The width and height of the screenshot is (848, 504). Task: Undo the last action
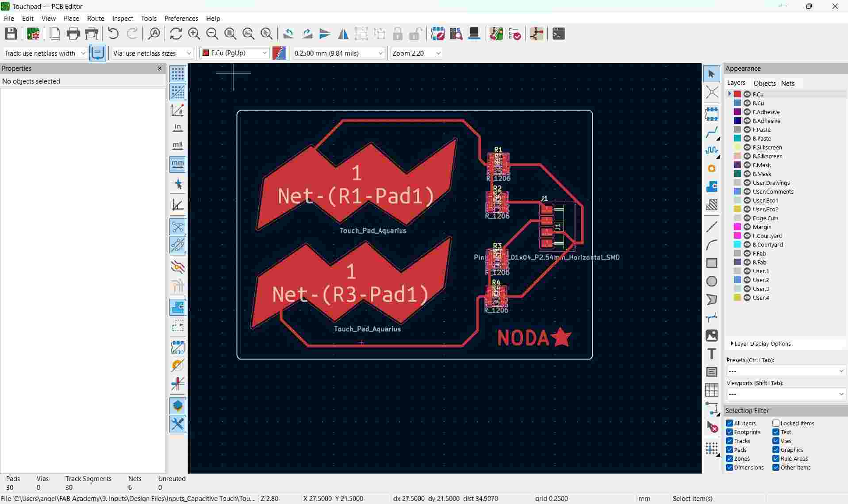point(113,34)
